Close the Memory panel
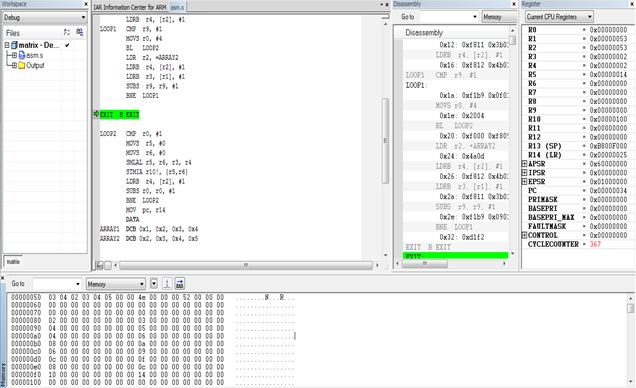 (x=2, y=278)
